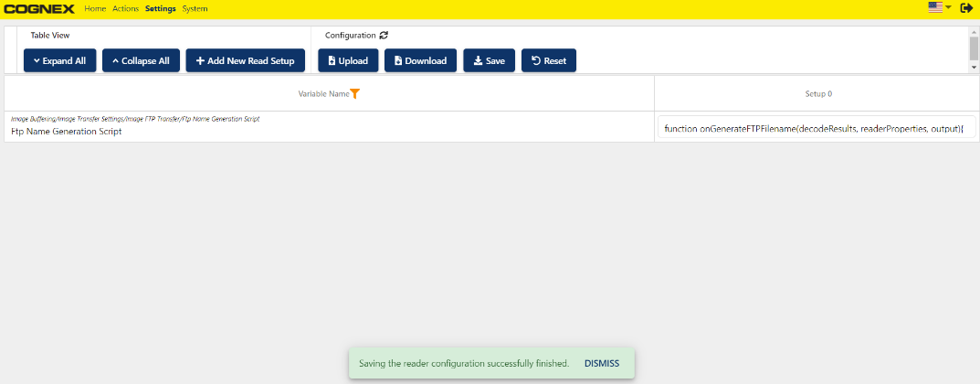Viewport: 980px width, 384px height.
Task: Reset the configuration
Action: [549, 60]
